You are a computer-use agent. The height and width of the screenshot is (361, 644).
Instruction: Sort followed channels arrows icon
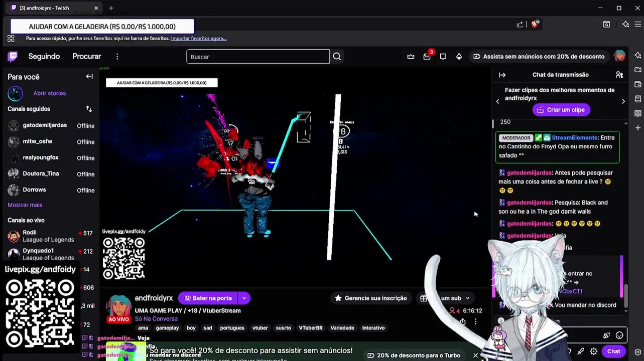click(x=89, y=109)
